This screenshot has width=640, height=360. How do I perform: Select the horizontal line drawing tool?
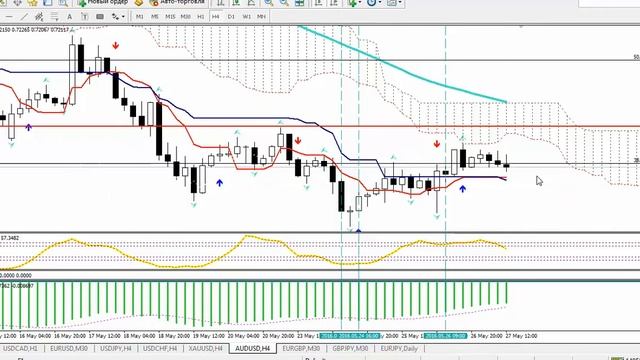tap(9, 16)
